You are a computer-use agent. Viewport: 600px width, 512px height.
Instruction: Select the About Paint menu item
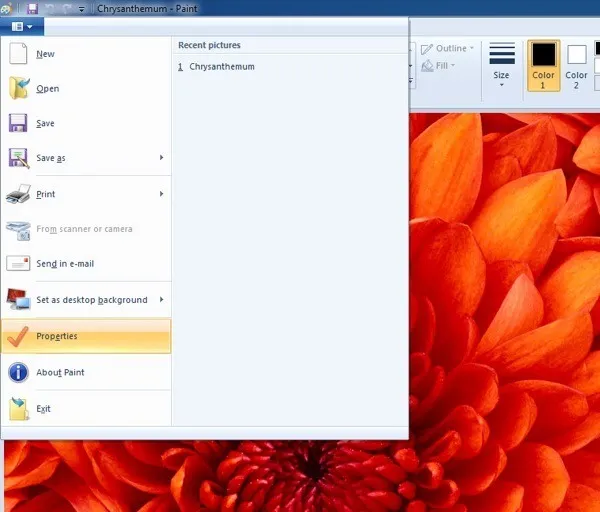(60, 372)
